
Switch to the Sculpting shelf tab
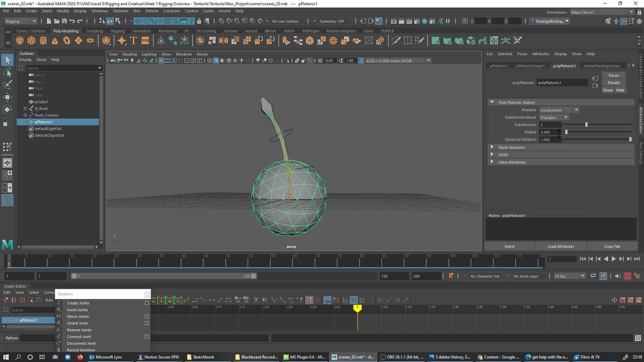click(x=94, y=31)
